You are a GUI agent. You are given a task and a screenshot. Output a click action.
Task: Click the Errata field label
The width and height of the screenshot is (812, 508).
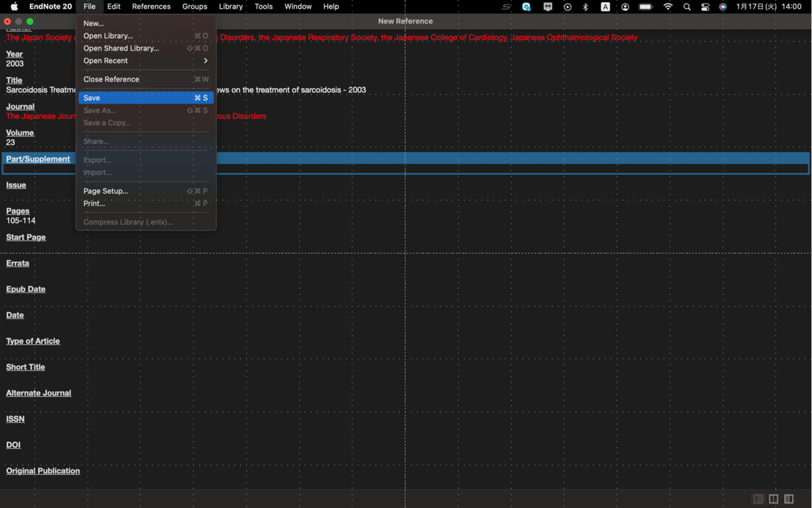tap(18, 263)
